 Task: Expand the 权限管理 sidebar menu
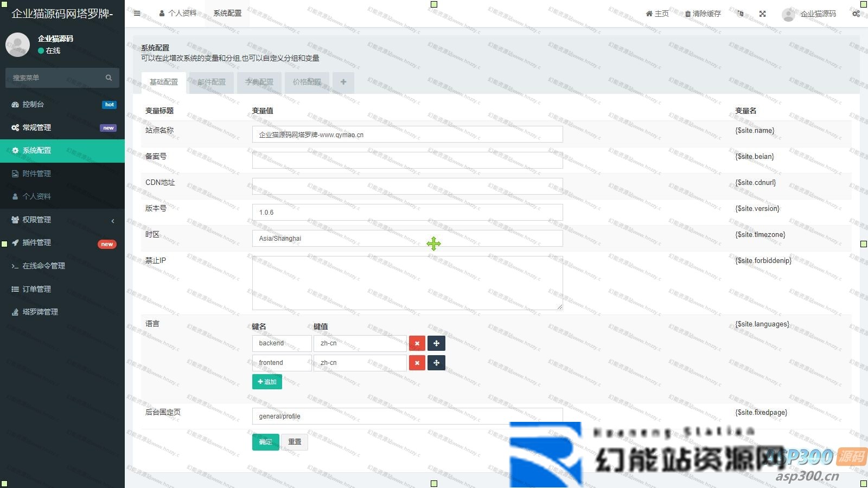62,220
